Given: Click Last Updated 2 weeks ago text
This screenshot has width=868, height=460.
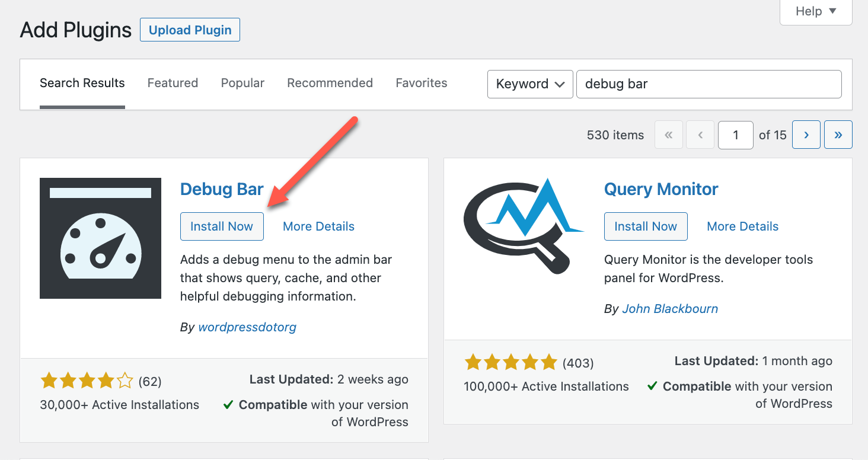Looking at the screenshot, I should coord(329,379).
